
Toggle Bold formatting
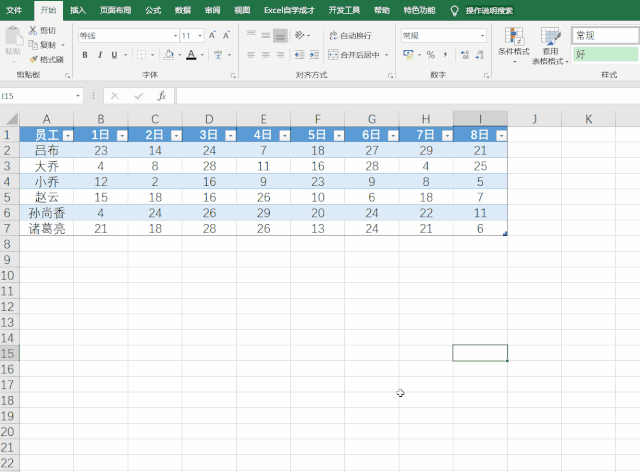pyautogui.click(x=85, y=55)
